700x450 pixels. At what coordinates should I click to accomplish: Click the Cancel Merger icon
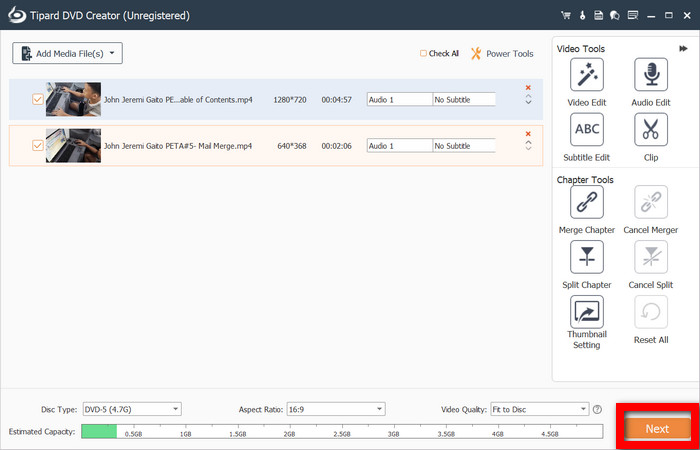[651, 202]
